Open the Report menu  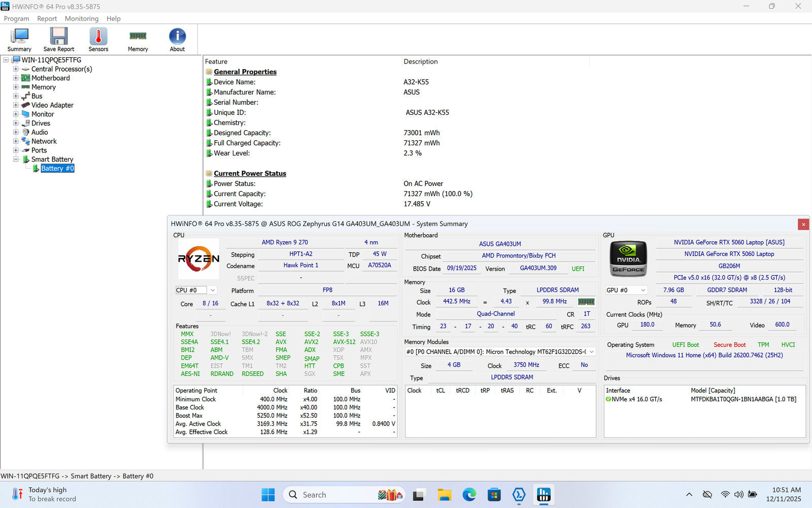(x=47, y=19)
